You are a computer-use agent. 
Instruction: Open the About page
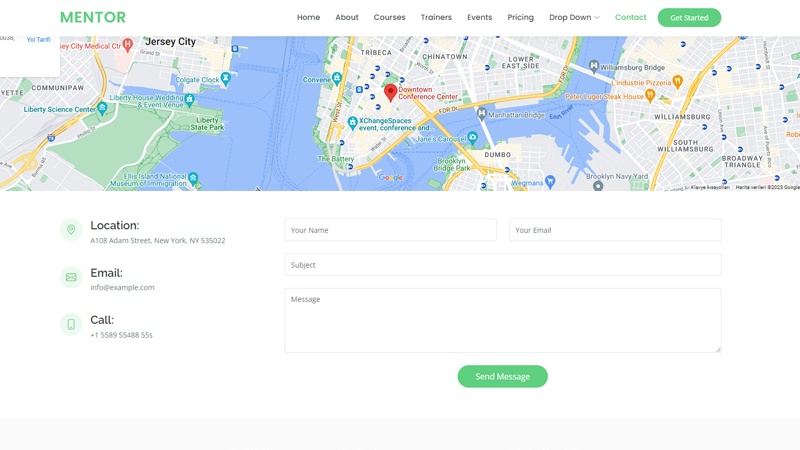click(x=347, y=17)
